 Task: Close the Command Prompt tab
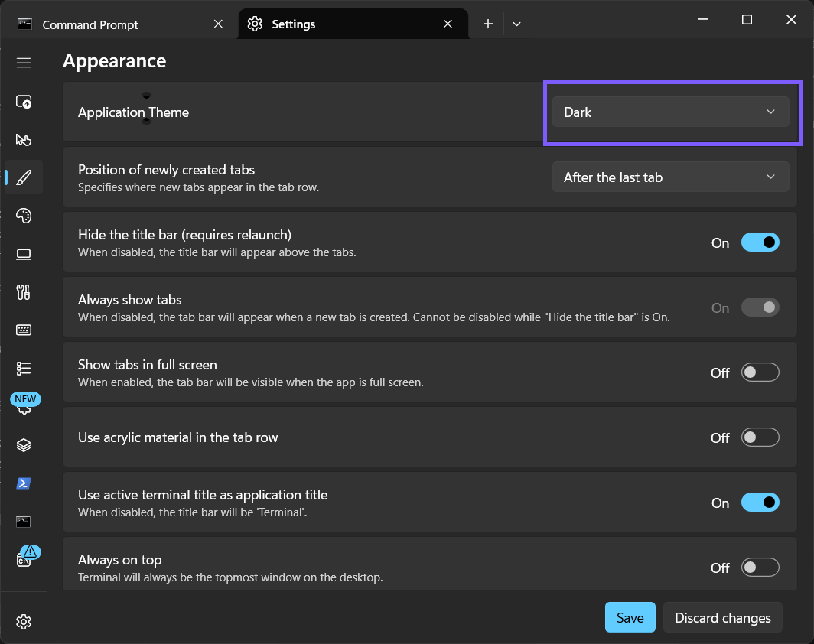click(x=218, y=24)
